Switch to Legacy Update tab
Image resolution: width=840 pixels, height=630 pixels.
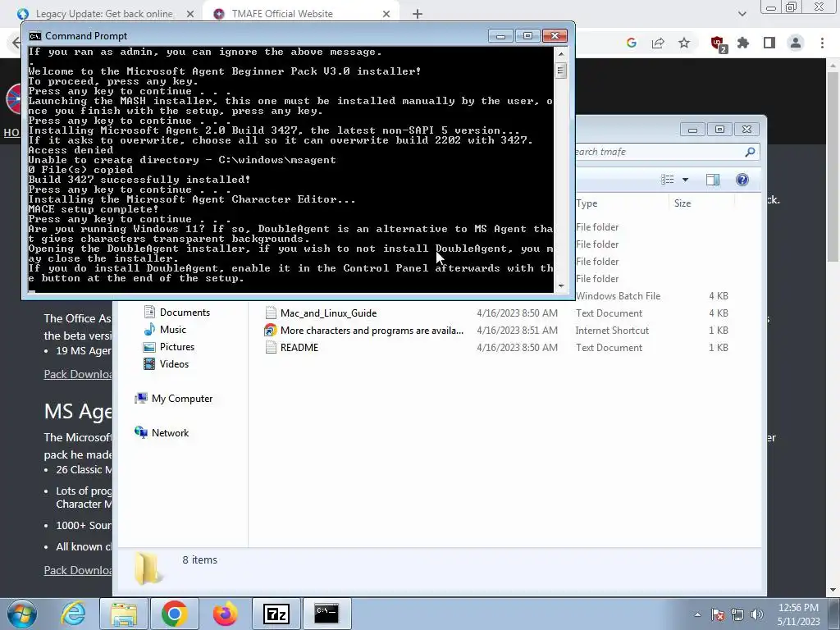point(104,14)
